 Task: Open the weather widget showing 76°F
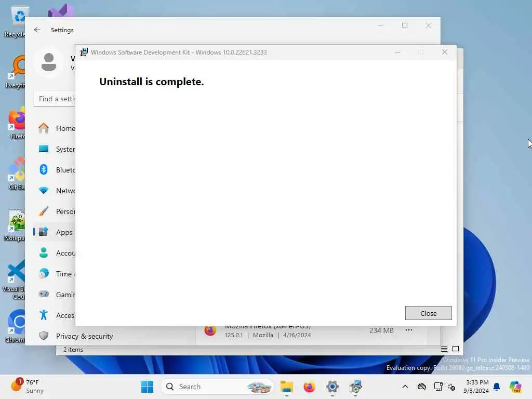click(27, 387)
